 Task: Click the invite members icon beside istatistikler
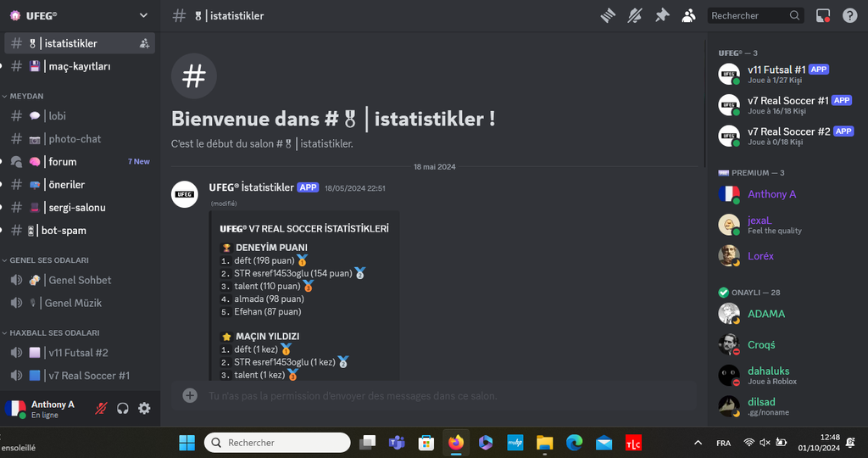click(x=144, y=43)
